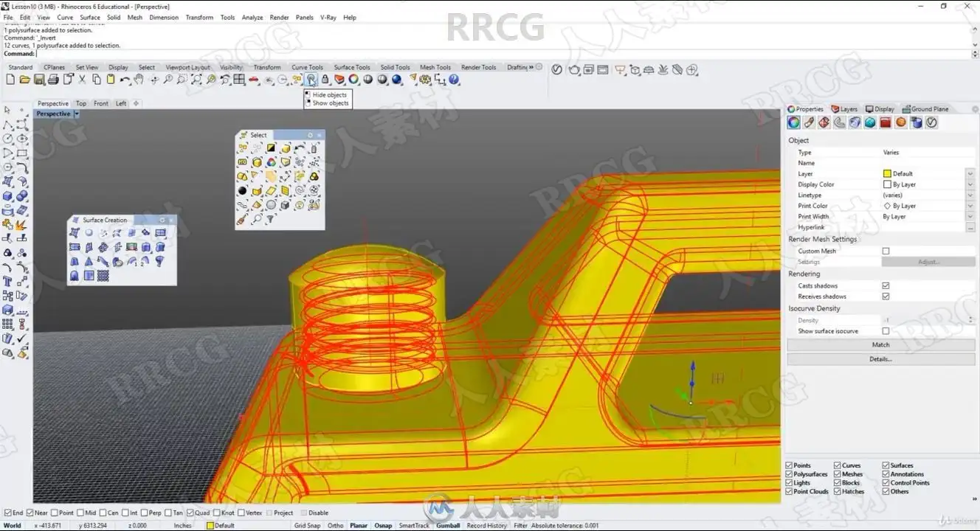Click the Undo arrow icon

click(125, 80)
